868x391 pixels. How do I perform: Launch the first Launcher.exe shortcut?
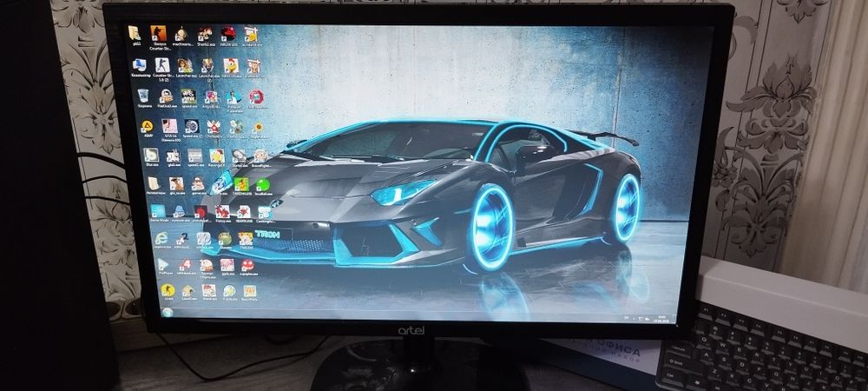click(x=186, y=65)
